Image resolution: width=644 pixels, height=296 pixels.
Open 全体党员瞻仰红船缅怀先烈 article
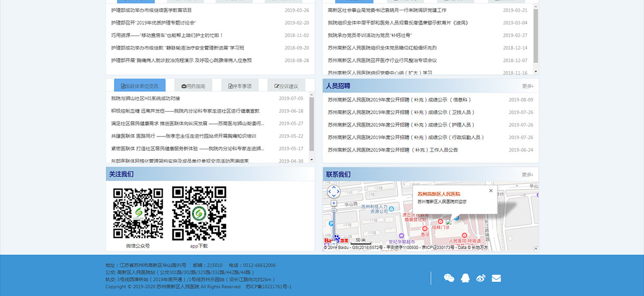(382, 48)
